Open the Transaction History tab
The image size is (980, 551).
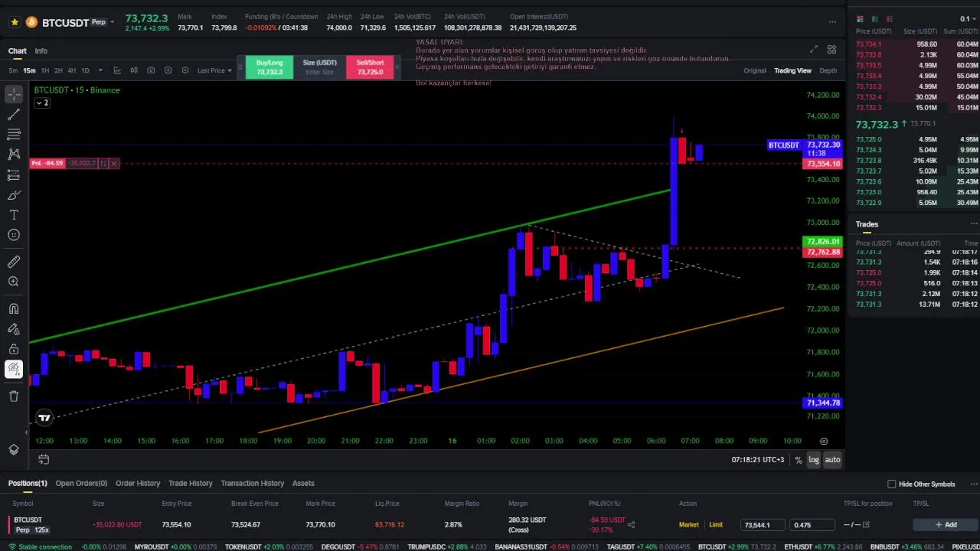252,484
